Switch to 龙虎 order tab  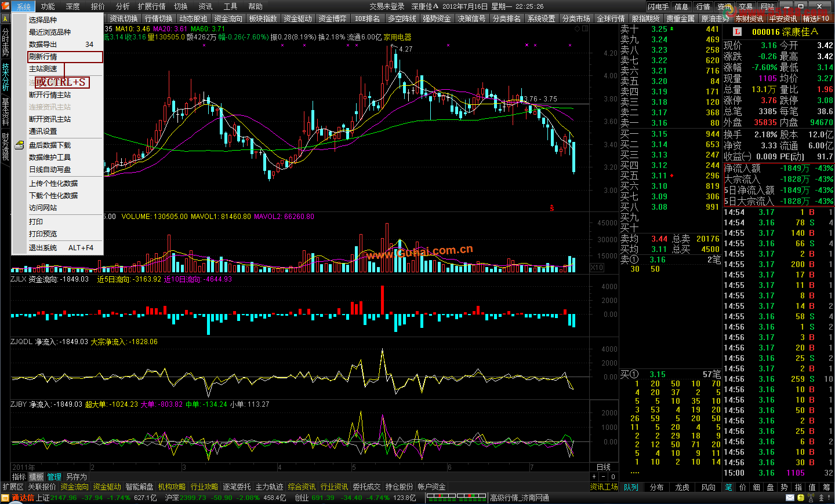coord(682,487)
